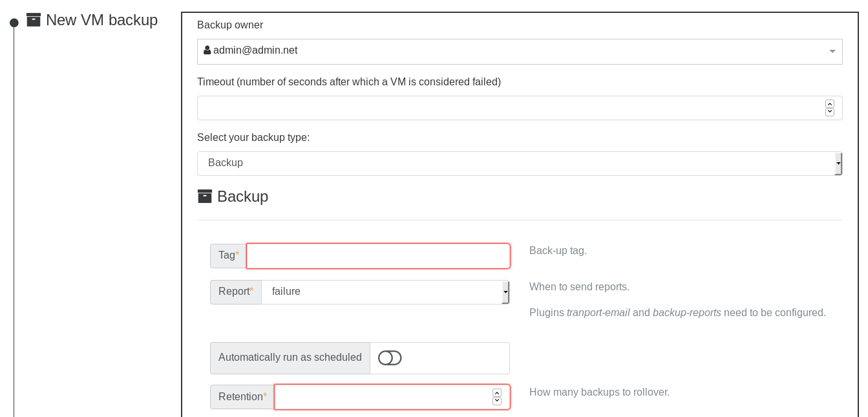The image size is (868, 417).
Task: Decrease Timeout value with the down arrow
Action: click(x=830, y=112)
